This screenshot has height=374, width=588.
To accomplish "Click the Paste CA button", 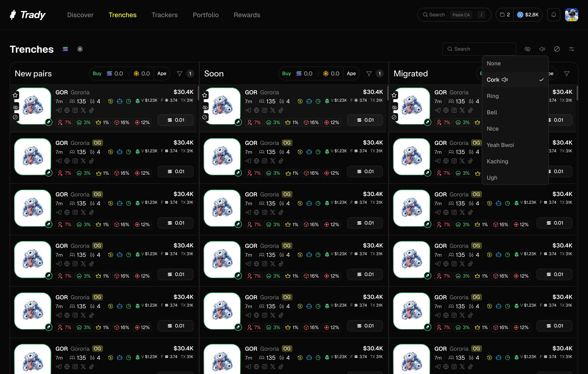I will (461, 15).
